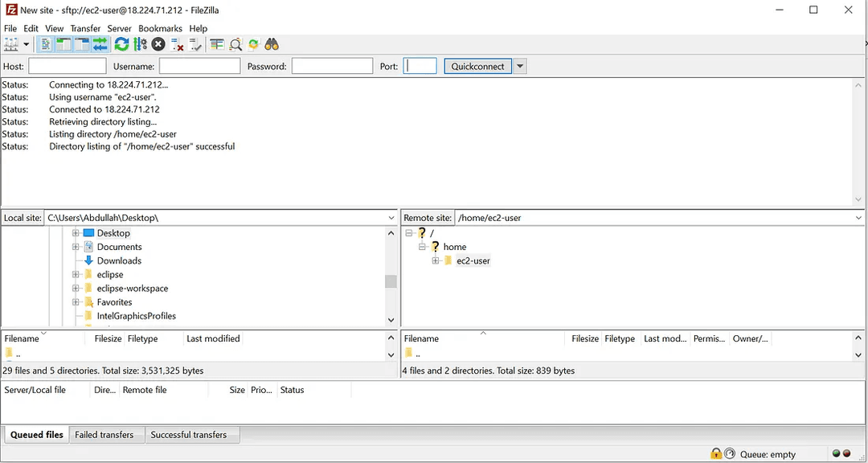The width and height of the screenshot is (868, 463).
Task: Click message log scrollbar down arrow
Action: 858,199
